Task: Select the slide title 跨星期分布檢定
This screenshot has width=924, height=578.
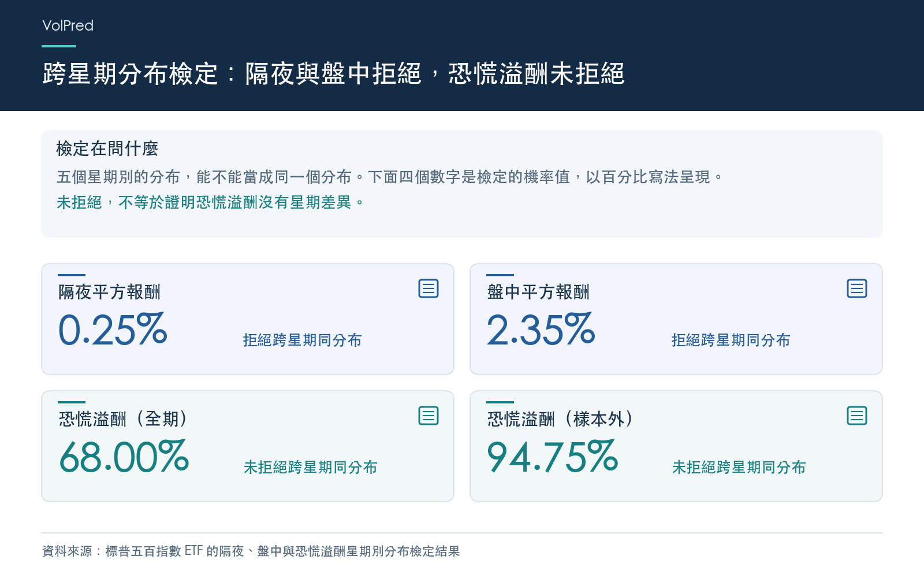Action: (x=334, y=74)
